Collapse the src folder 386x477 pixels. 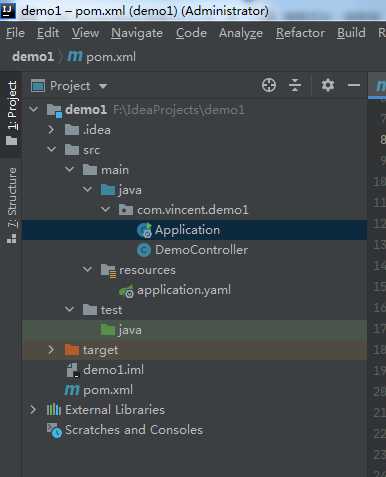click(x=51, y=149)
